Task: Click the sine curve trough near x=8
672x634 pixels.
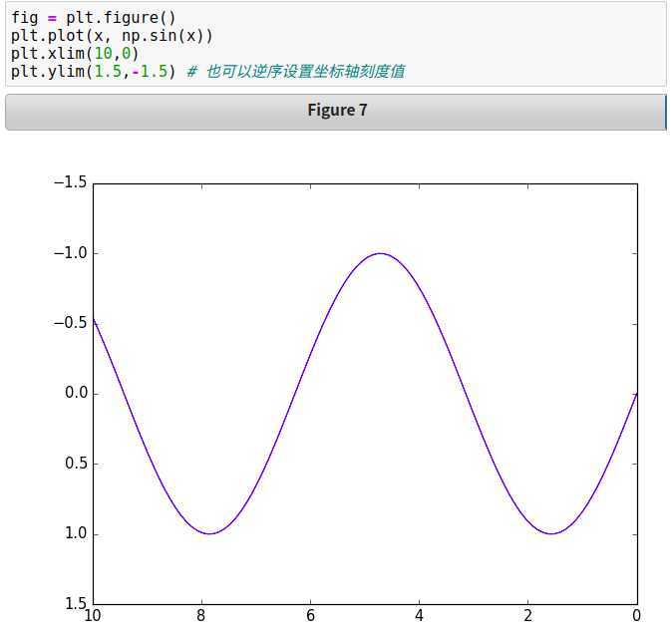Action: pyautogui.click(x=209, y=533)
